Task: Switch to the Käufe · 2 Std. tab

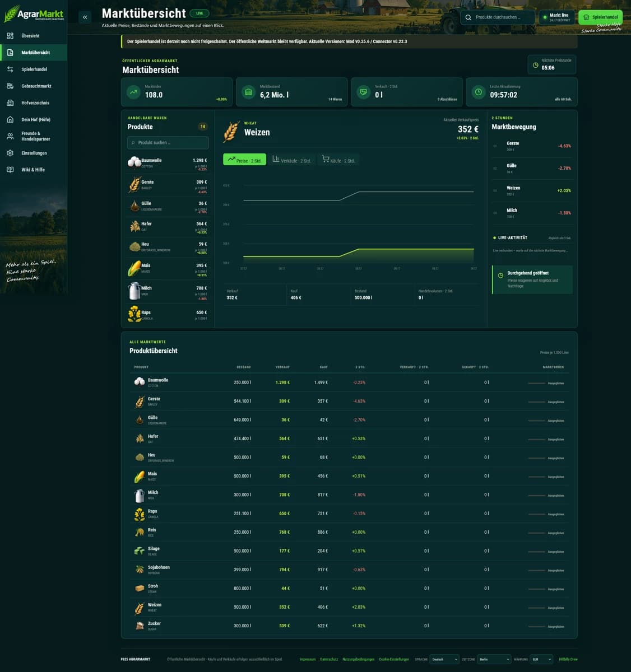Action: click(x=338, y=160)
